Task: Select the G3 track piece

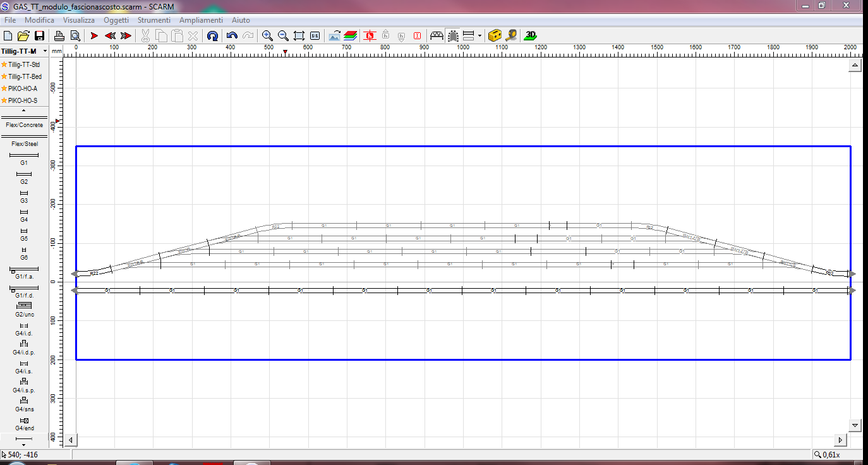Action: point(24,196)
